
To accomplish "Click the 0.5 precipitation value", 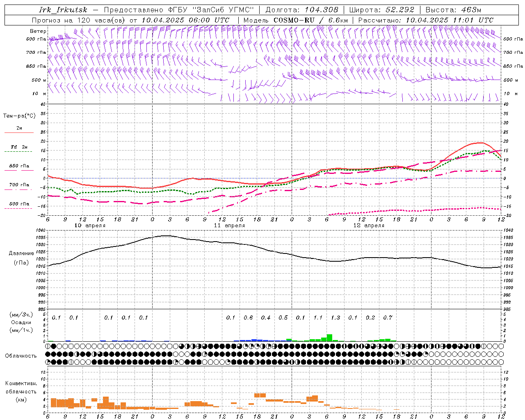I will (283, 317).
